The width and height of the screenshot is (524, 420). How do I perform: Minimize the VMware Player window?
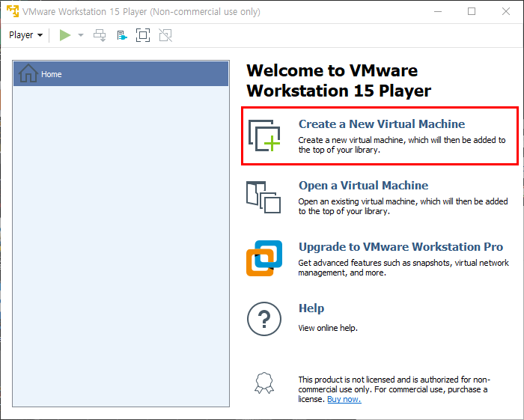point(438,11)
